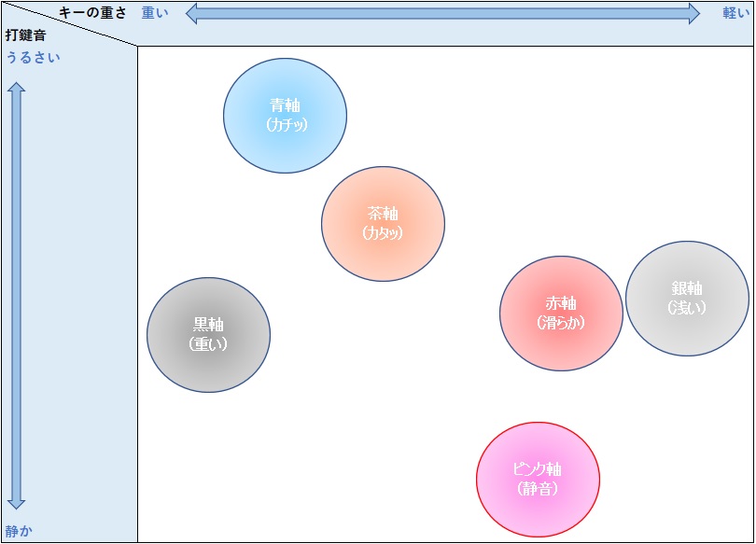Click the 静か label
Image resolution: width=756 pixels, height=544 pixels.
[19, 532]
